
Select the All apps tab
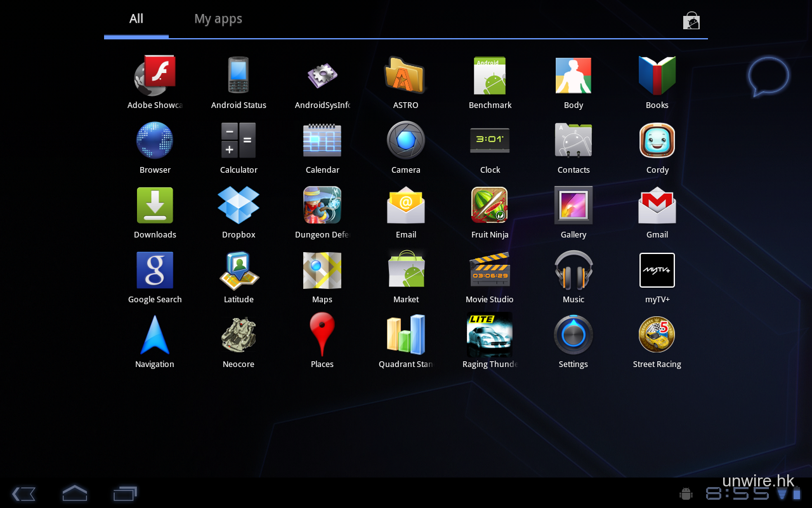[x=136, y=19]
